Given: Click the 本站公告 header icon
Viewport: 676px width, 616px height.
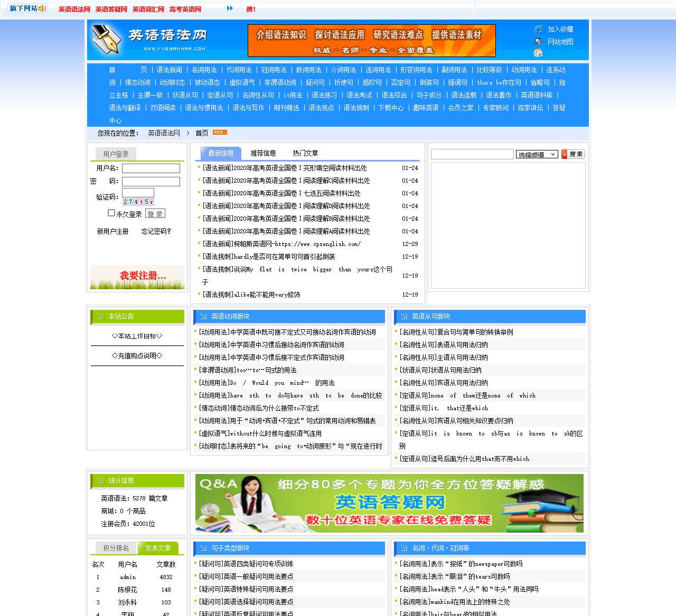Looking at the screenshot, I should [x=100, y=317].
